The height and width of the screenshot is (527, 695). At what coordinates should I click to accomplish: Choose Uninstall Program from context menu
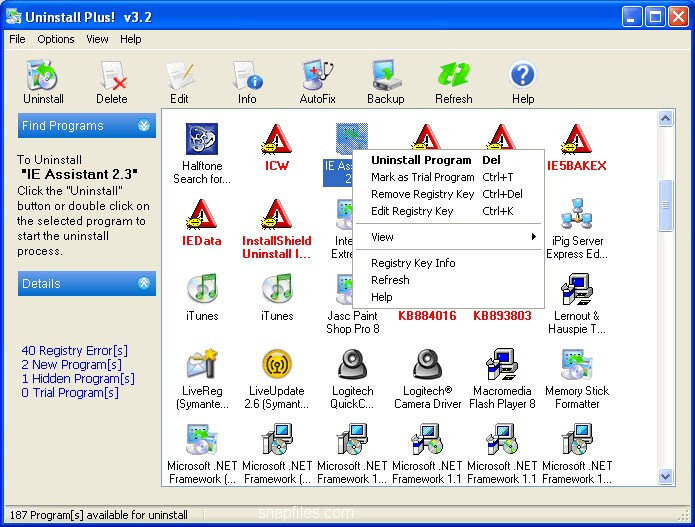[448, 160]
